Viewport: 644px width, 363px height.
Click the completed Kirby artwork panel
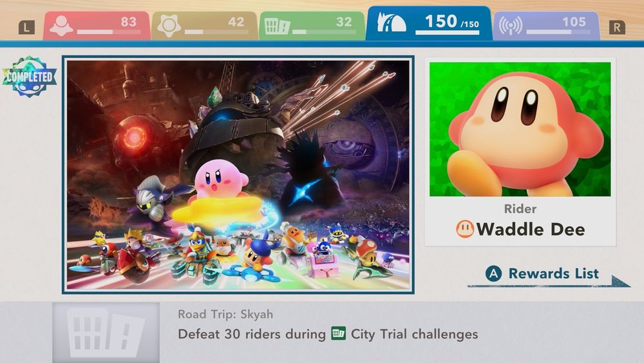(238, 175)
